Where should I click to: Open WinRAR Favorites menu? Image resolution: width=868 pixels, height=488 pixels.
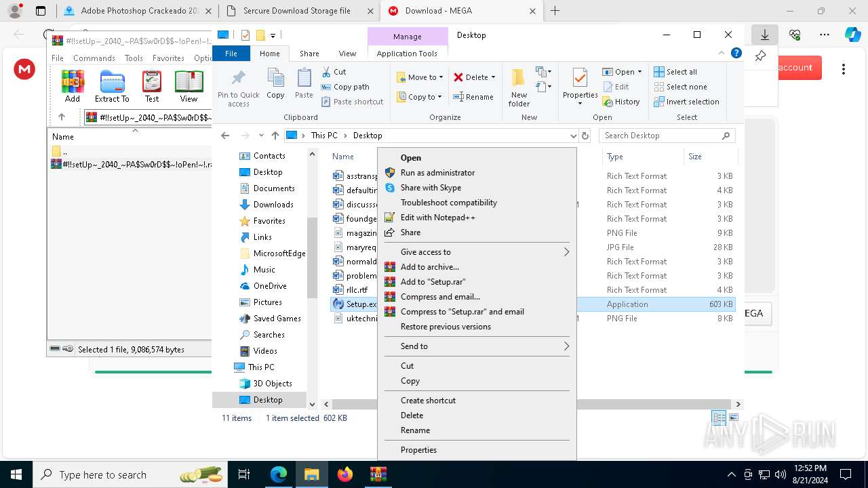coord(168,58)
